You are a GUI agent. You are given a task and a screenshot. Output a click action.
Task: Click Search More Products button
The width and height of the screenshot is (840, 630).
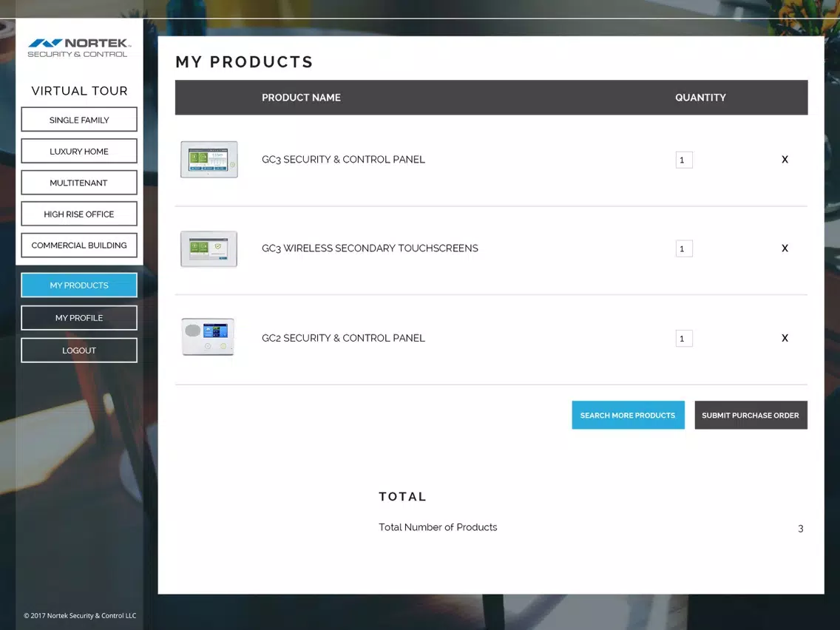pos(628,415)
